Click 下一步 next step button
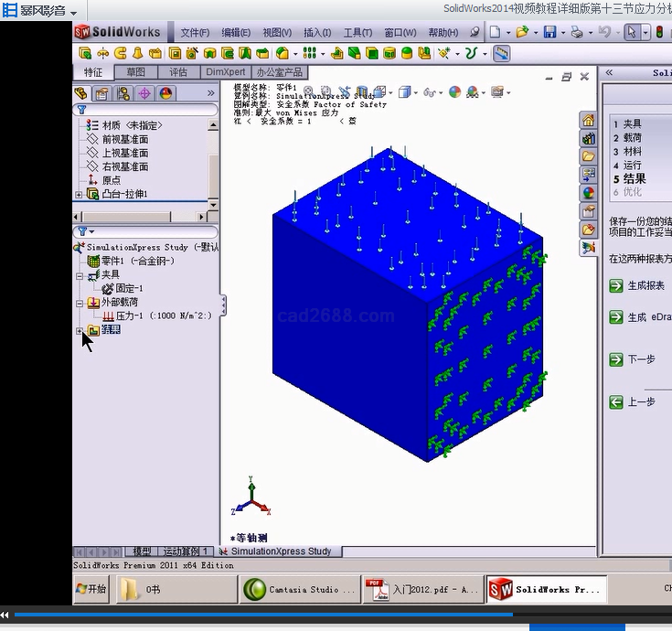672x631 pixels. click(x=640, y=359)
